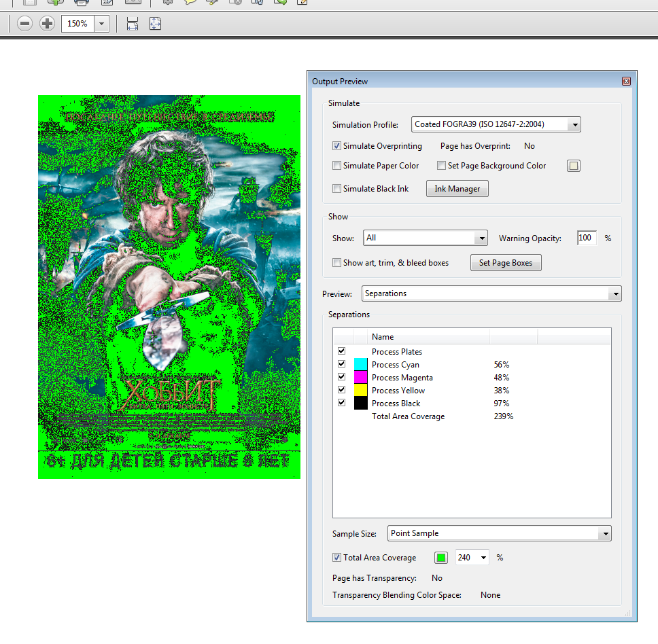Select the fit one full page icon
658x644 pixels.
(155, 24)
